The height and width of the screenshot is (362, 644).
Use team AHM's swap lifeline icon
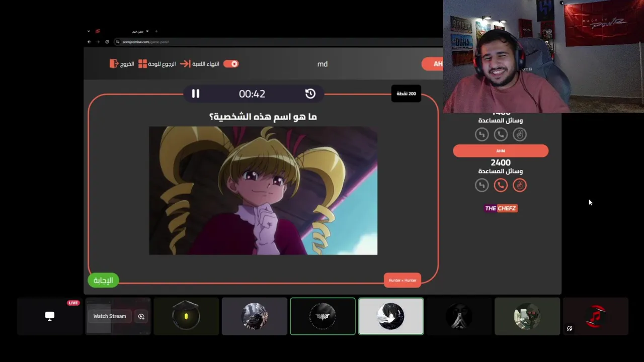click(x=481, y=186)
